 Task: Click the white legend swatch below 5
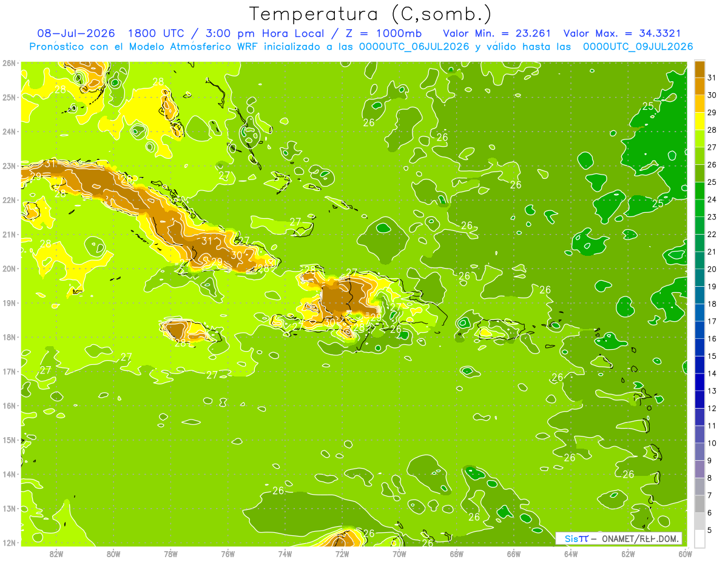(x=699, y=538)
